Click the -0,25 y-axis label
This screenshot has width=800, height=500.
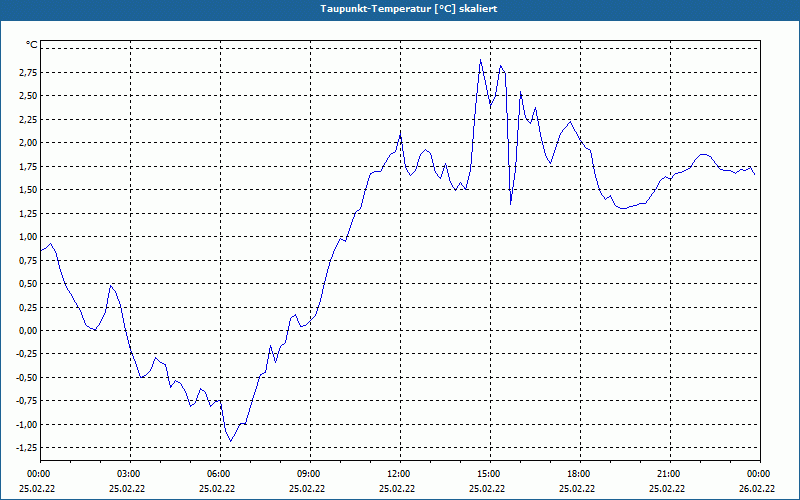(x=27, y=354)
